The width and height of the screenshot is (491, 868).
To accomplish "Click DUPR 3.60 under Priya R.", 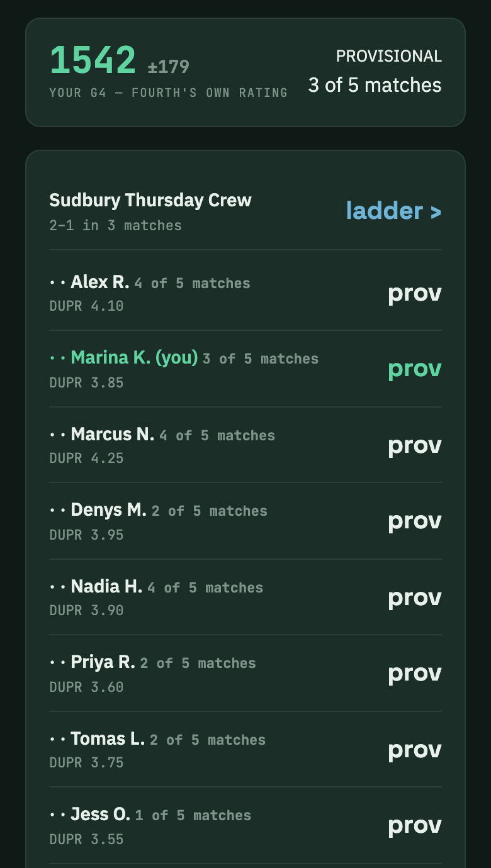I will coord(86,687).
